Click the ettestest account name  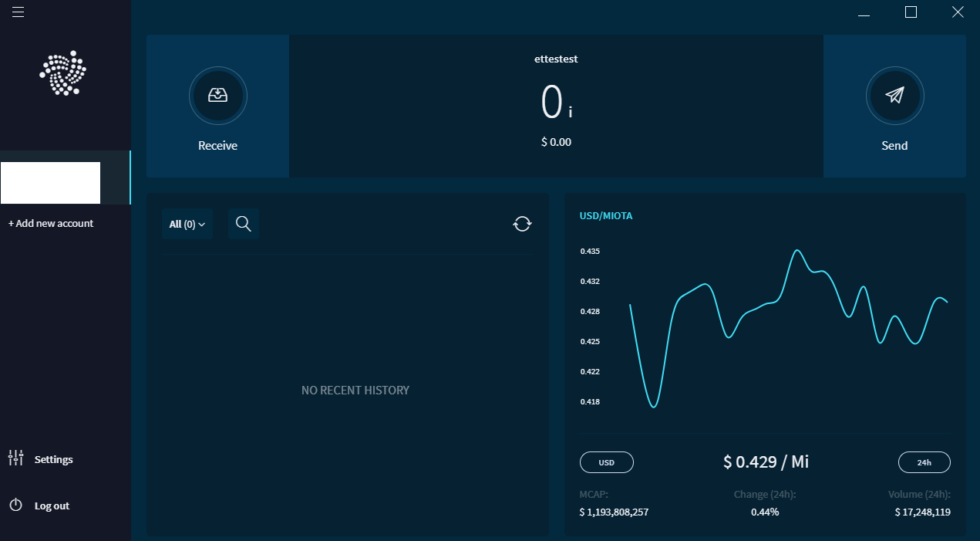click(x=556, y=59)
